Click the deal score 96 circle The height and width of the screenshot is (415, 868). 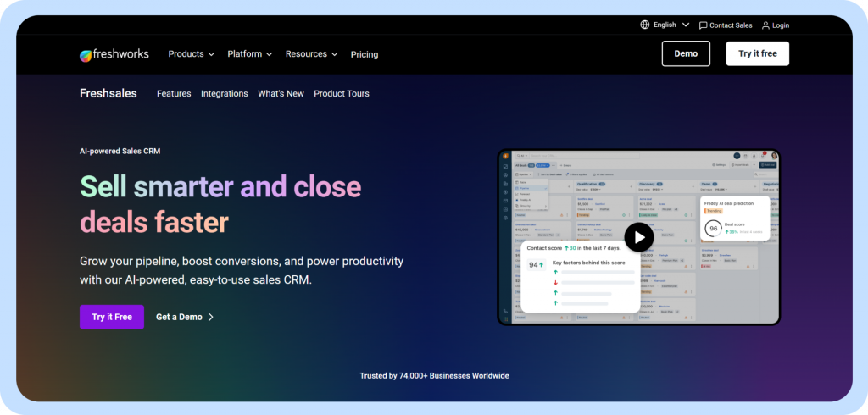click(x=714, y=229)
